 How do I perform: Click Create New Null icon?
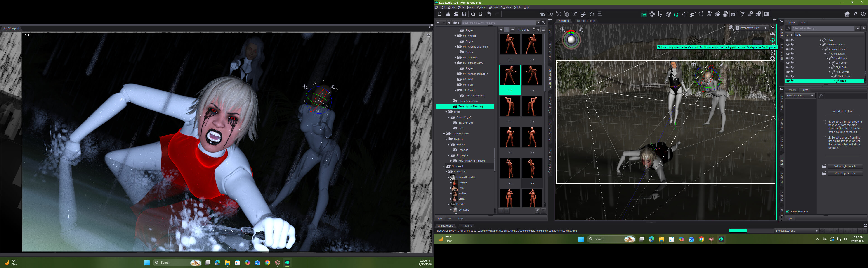click(x=591, y=14)
